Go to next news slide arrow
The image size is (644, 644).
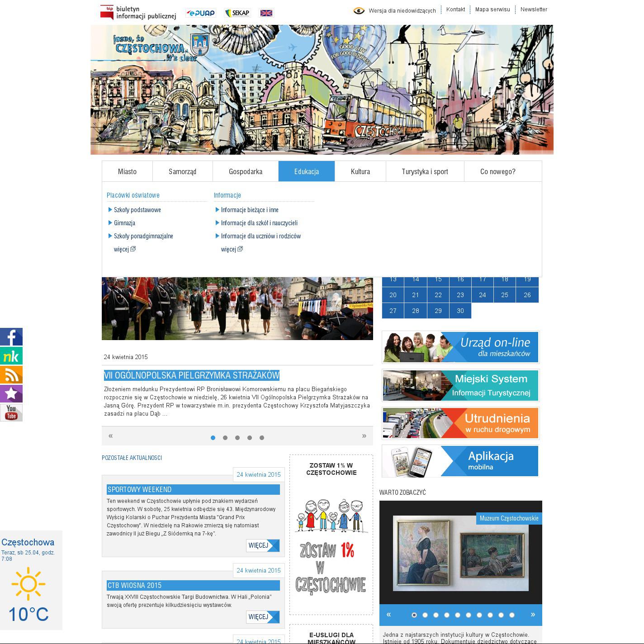coord(364,436)
